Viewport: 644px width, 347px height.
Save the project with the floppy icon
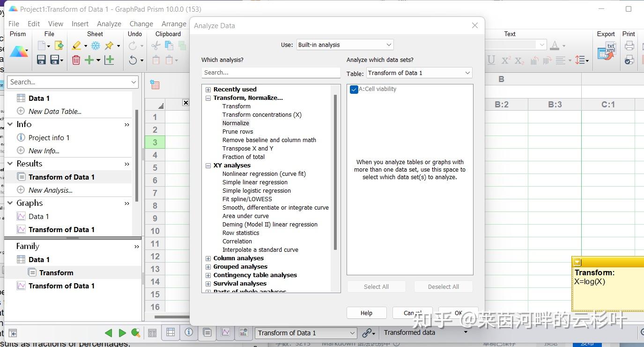[41, 60]
